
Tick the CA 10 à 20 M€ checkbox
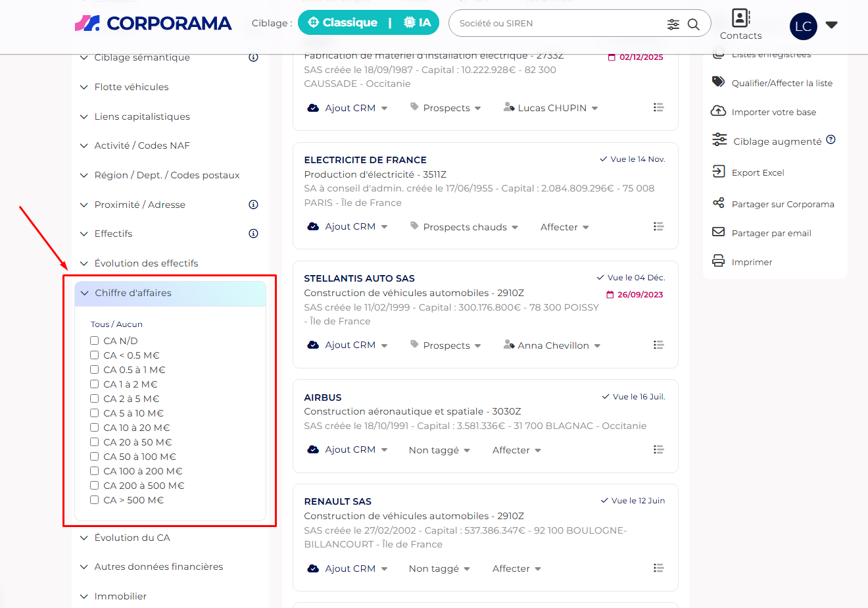[95, 428]
